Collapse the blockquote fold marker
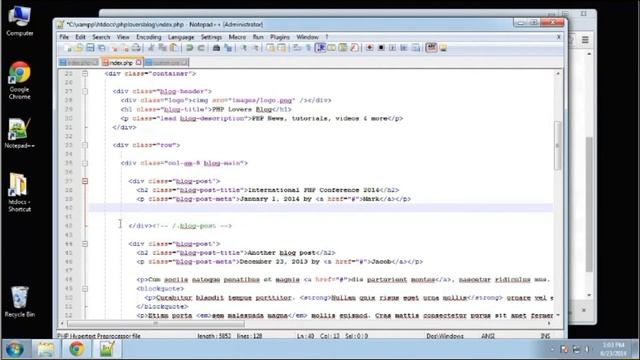 click(85, 289)
